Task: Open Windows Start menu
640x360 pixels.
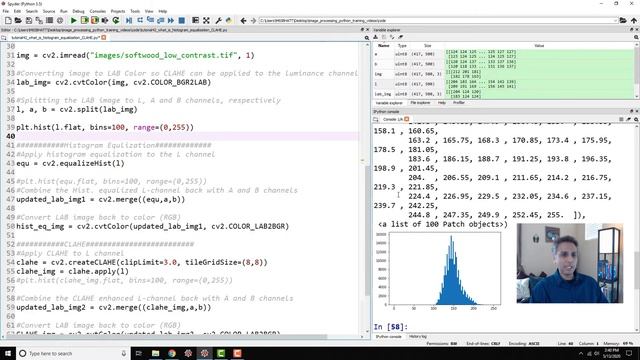Action: (8, 353)
